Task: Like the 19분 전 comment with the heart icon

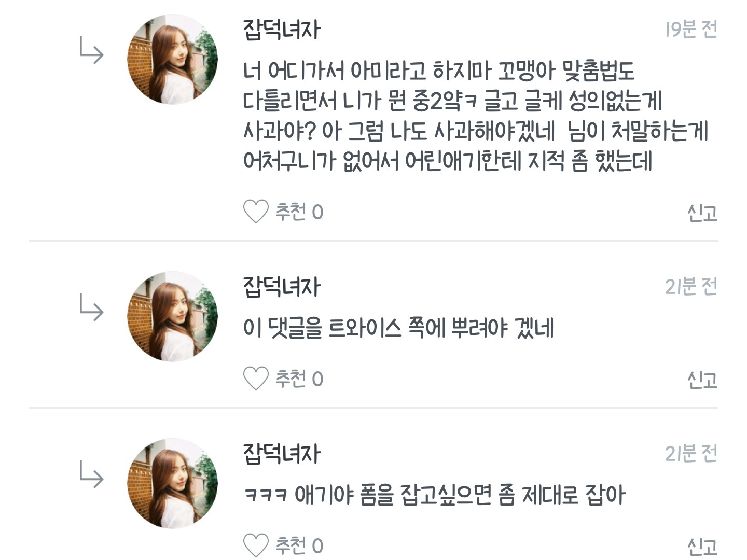Action: point(256,212)
